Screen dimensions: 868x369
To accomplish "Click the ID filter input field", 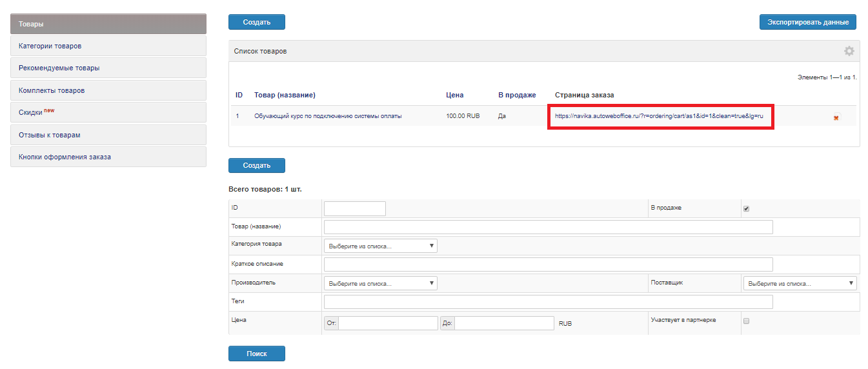I will [x=354, y=208].
